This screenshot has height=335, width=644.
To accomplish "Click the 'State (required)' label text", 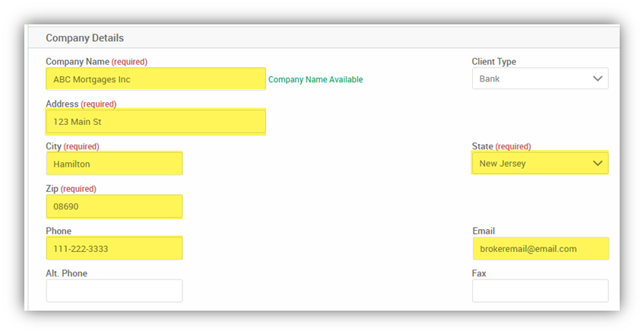I will [502, 146].
